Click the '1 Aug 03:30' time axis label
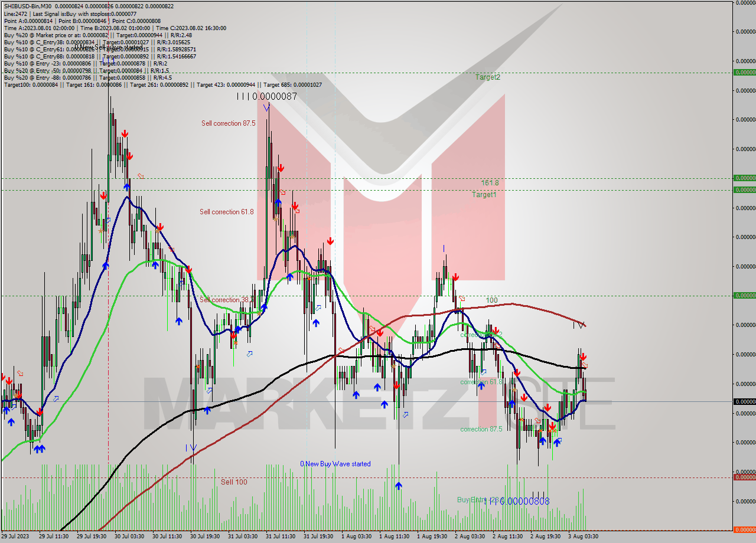This screenshot has height=543, width=756. point(356,537)
